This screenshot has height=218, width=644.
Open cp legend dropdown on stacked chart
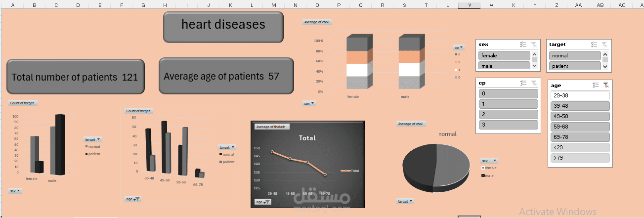click(459, 47)
